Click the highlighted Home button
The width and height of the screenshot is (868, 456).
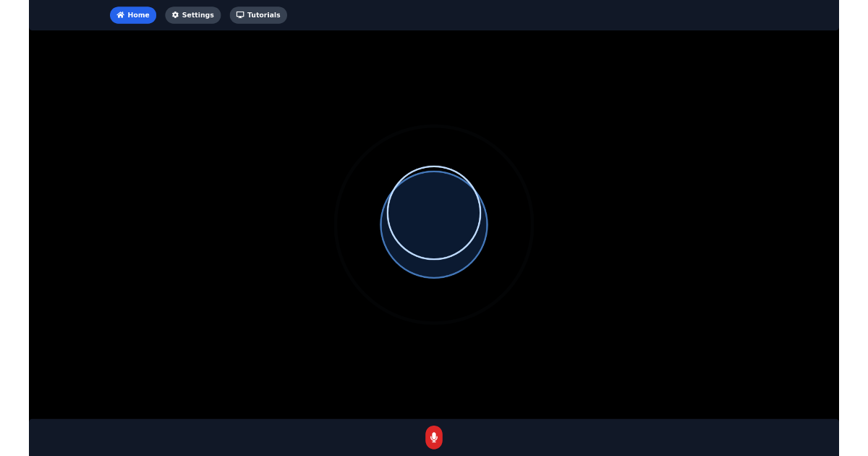[x=133, y=14]
